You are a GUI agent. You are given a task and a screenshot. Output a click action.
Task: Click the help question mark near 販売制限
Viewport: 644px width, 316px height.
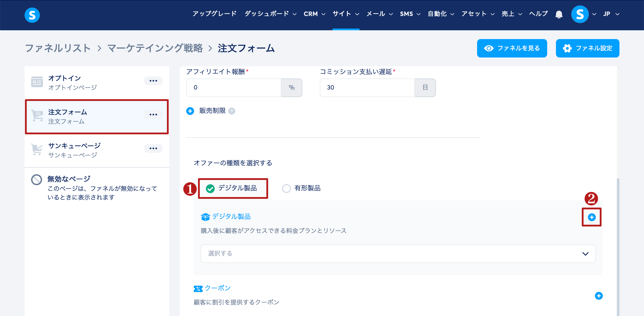coord(232,111)
